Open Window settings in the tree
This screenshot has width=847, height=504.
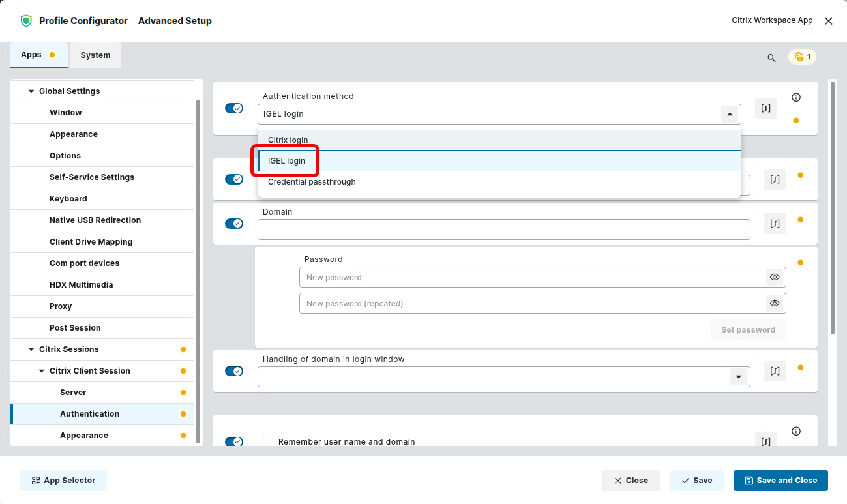[102, 113]
